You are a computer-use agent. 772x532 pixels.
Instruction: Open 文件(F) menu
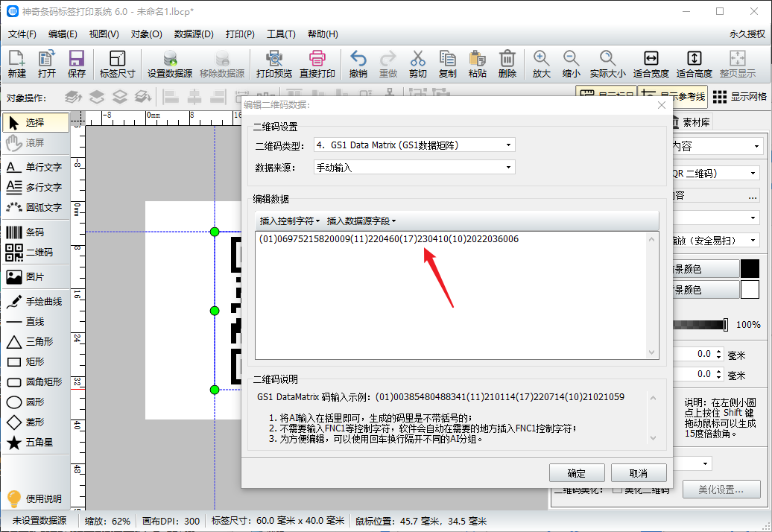click(22, 34)
